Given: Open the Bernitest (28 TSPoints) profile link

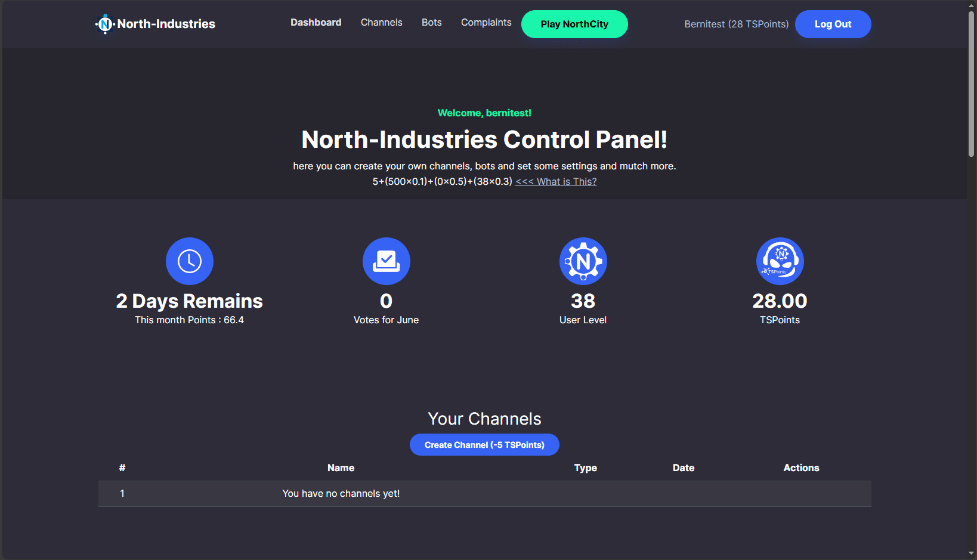Looking at the screenshot, I should coord(736,24).
